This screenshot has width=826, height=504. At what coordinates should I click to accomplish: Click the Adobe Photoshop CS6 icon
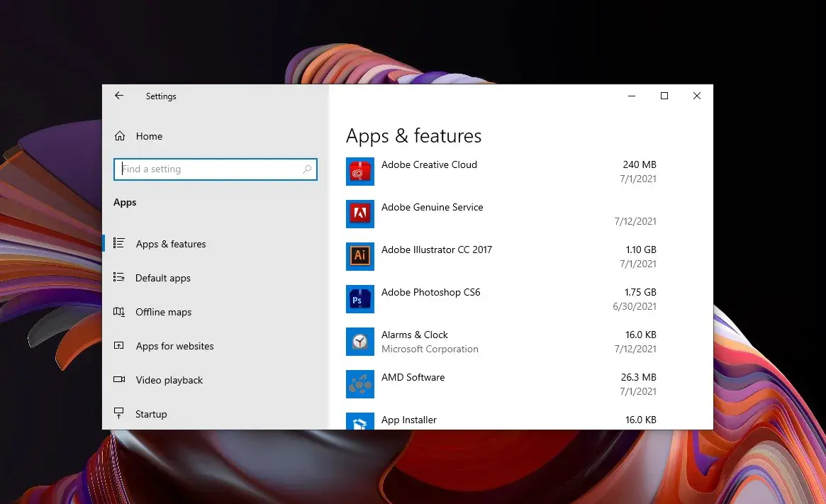coord(359,299)
